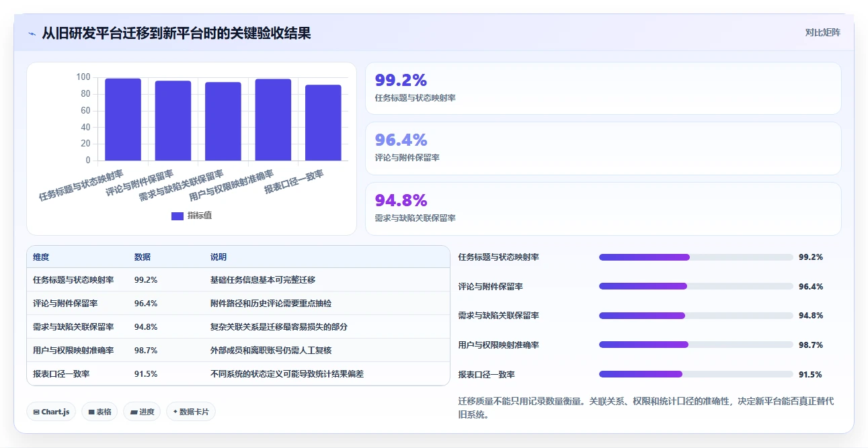
Task: Click table cell 需求与缺陷关联保留率
Action: 73,326
